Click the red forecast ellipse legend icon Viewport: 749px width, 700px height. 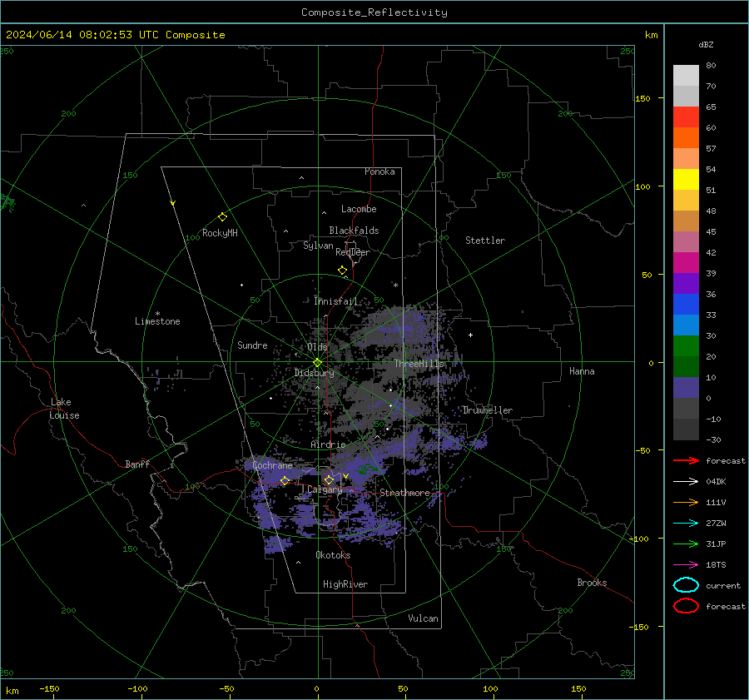click(686, 606)
